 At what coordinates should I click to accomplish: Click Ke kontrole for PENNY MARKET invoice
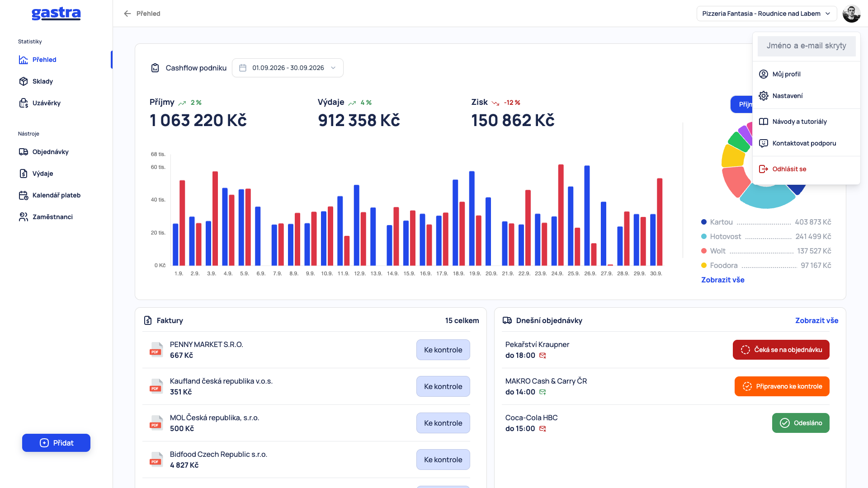coord(443,350)
